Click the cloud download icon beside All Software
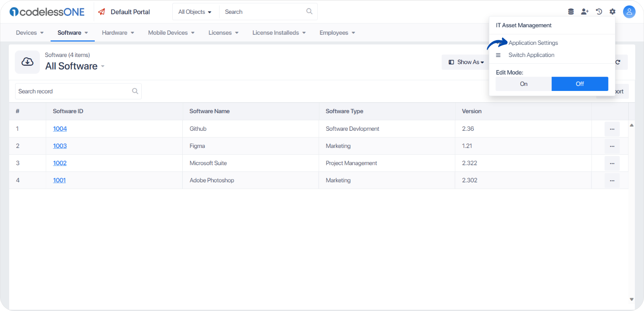 pos(27,62)
